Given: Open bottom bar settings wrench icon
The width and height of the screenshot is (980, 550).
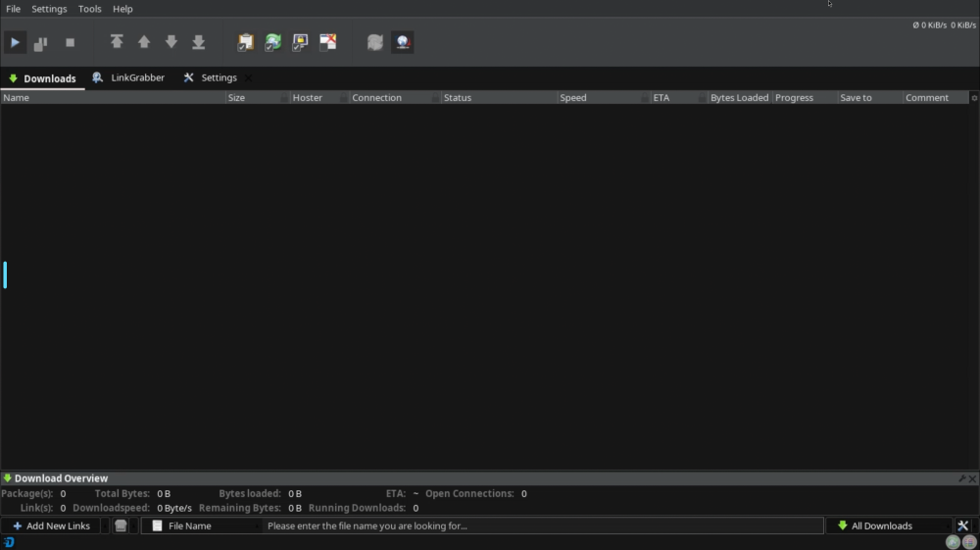Looking at the screenshot, I should (x=963, y=525).
